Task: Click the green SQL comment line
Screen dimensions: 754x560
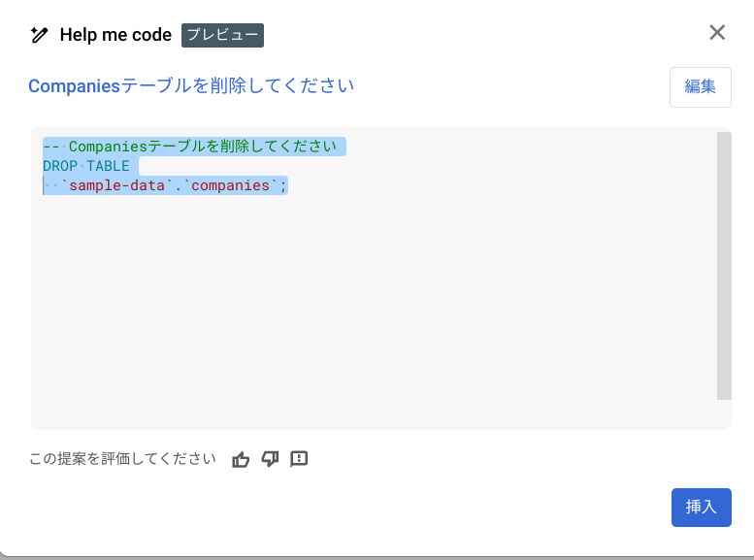Action: 190,147
